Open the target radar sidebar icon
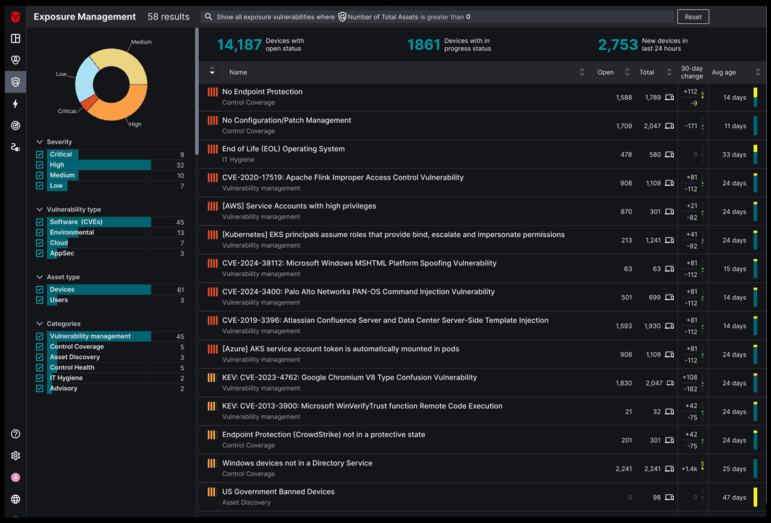The height and width of the screenshot is (523, 771). pos(15,126)
